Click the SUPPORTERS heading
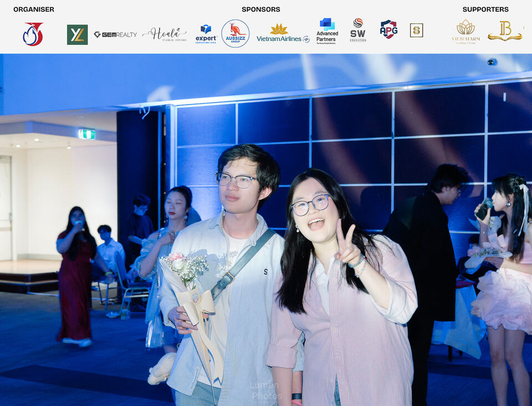532x406 pixels. point(485,9)
